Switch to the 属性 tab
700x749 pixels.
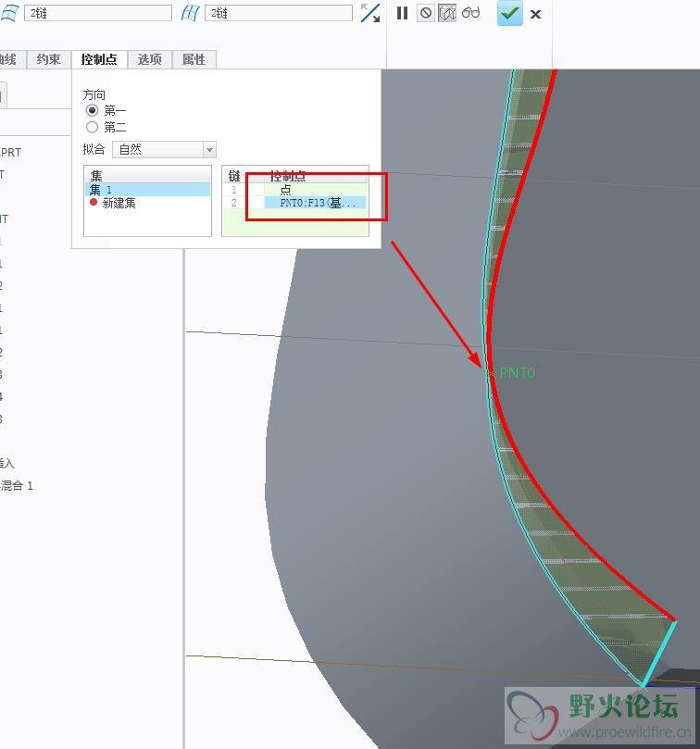click(x=194, y=59)
